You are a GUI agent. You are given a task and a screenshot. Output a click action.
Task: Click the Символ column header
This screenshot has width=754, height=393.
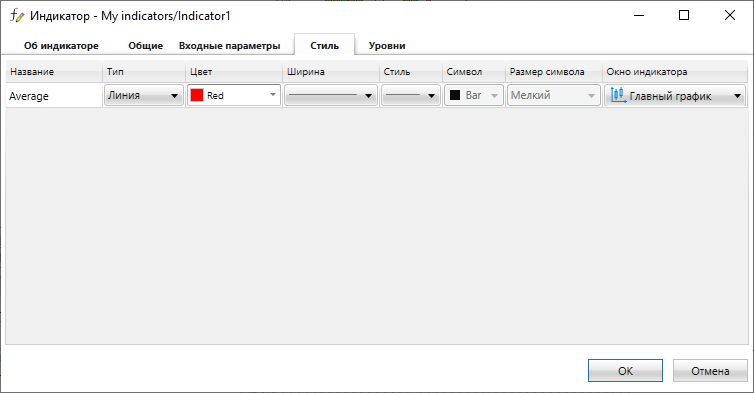pos(474,72)
